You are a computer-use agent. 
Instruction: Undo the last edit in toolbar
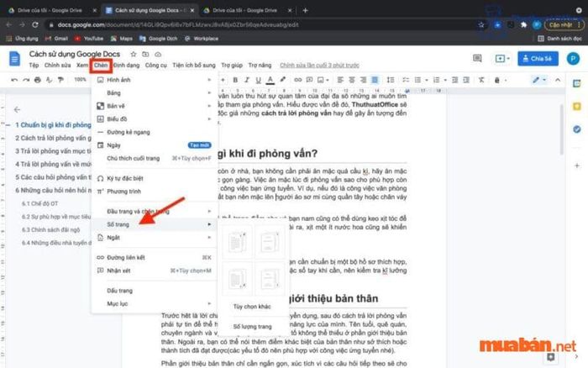[x=14, y=80]
